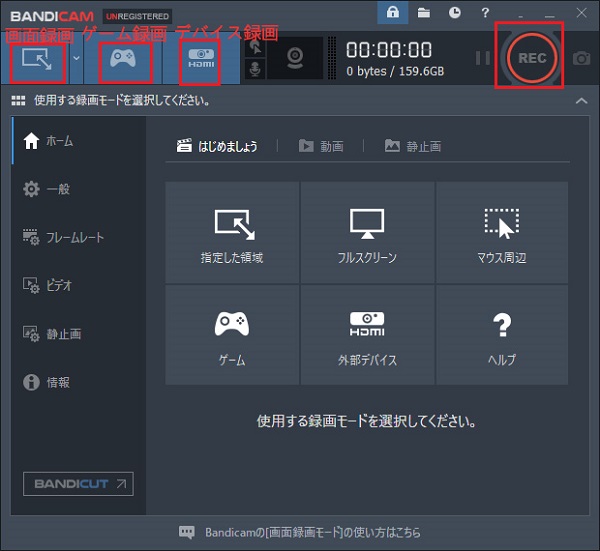Open the Bandicam 画面録画モード usage guide link
The image size is (600, 551).
pos(300,532)
